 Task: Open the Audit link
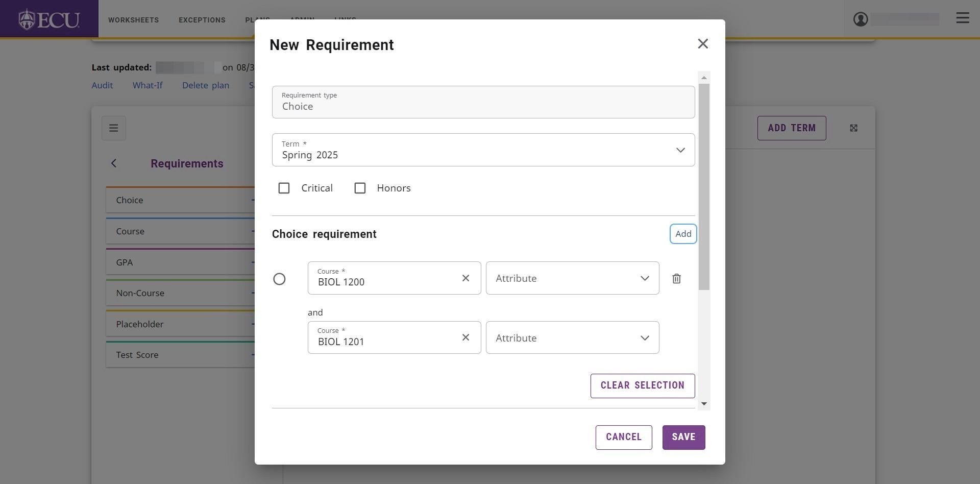point(102,85)
